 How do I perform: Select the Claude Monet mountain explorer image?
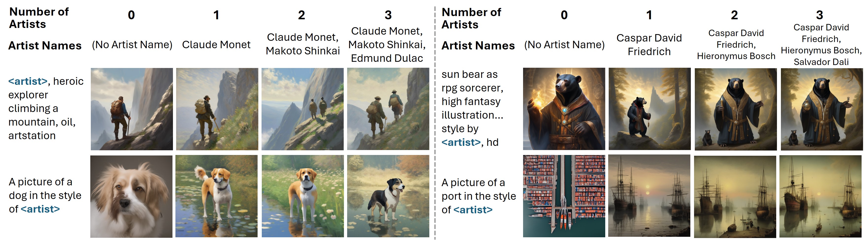click(217, 109)
